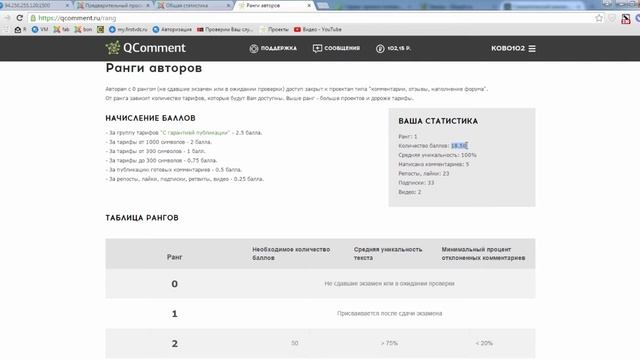The height and width of the screenshot is (360, 640).
Task: Open the green "С гарантией публикации" link
Action: tap(195, 133)
